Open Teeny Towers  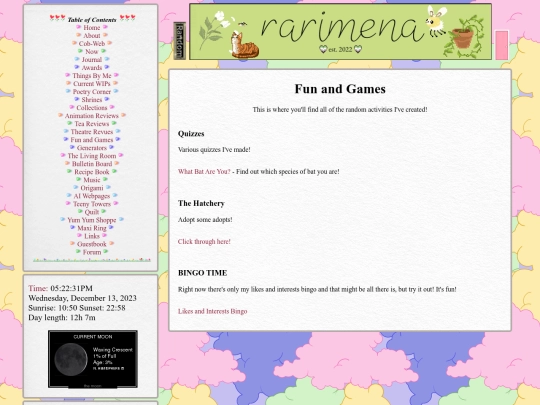[92, 204]
